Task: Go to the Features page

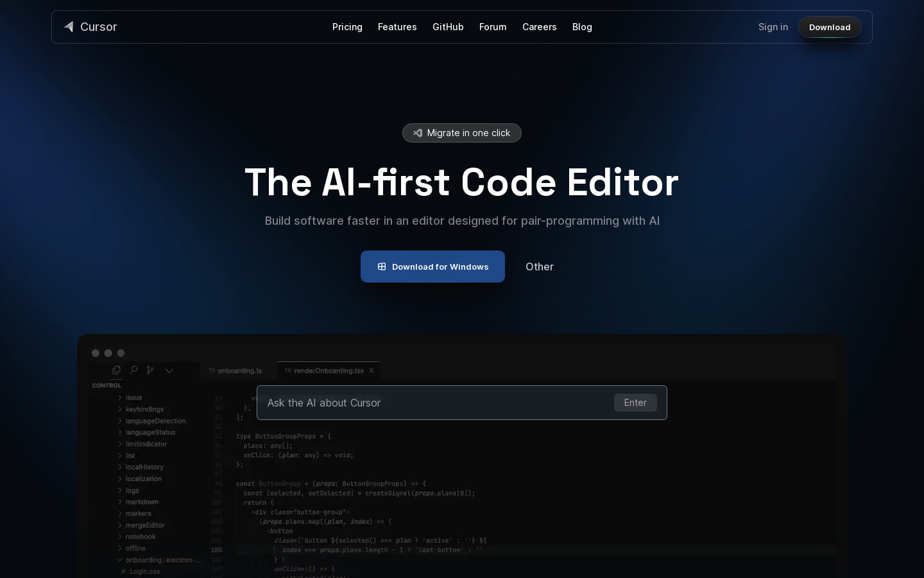Action: click(397, 27)
